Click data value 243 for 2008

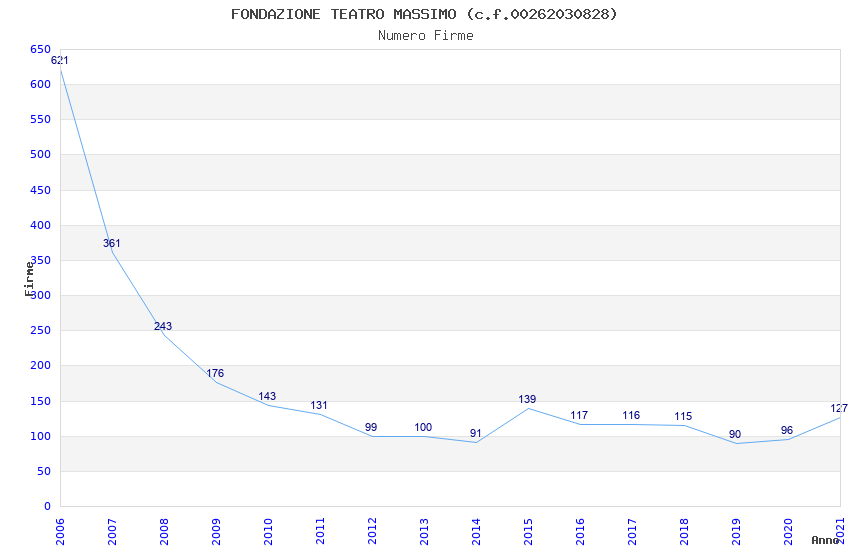coord(163,326)
